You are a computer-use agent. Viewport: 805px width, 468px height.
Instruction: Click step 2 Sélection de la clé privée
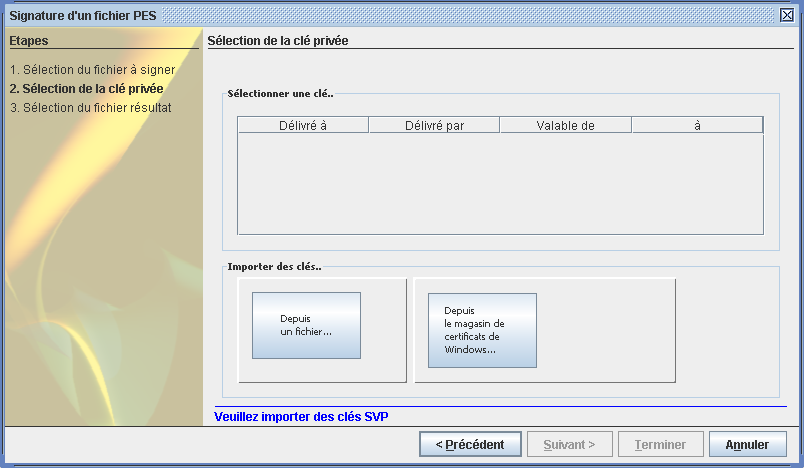tap(86, 89)
